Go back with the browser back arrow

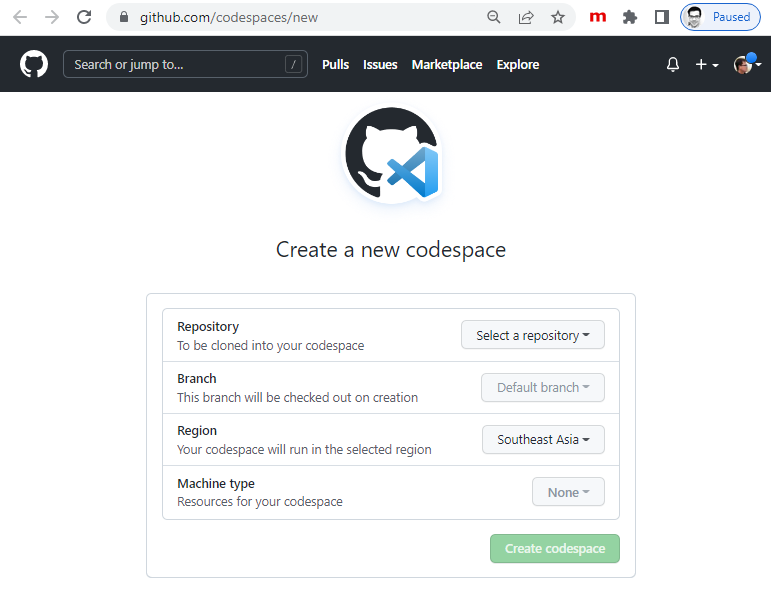click(20, 17)
